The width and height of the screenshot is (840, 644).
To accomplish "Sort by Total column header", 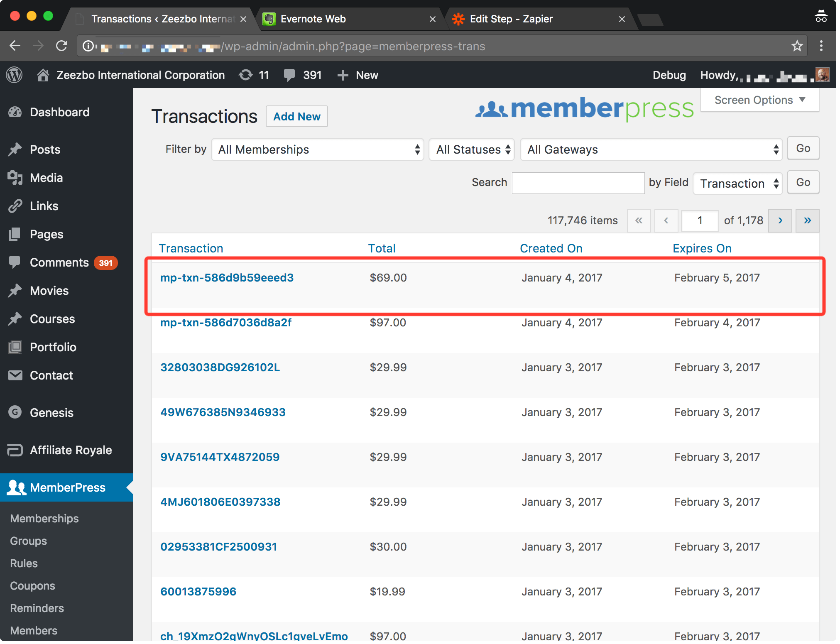I will (x=382, y=248).
